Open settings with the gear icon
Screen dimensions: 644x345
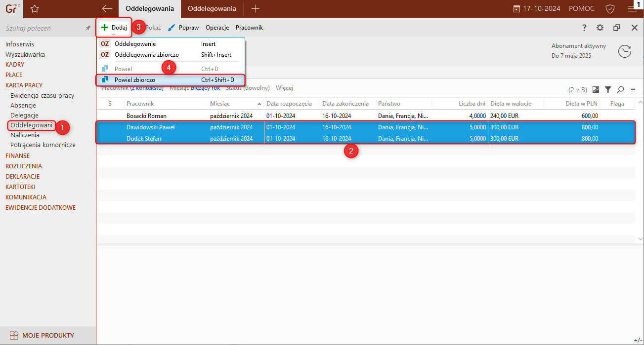(x=600, y=28)
